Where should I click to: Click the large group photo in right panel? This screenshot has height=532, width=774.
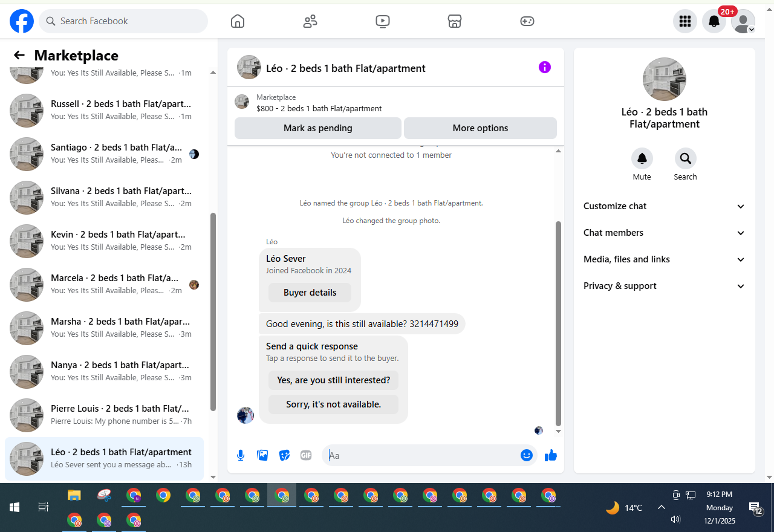coord(665,79)
